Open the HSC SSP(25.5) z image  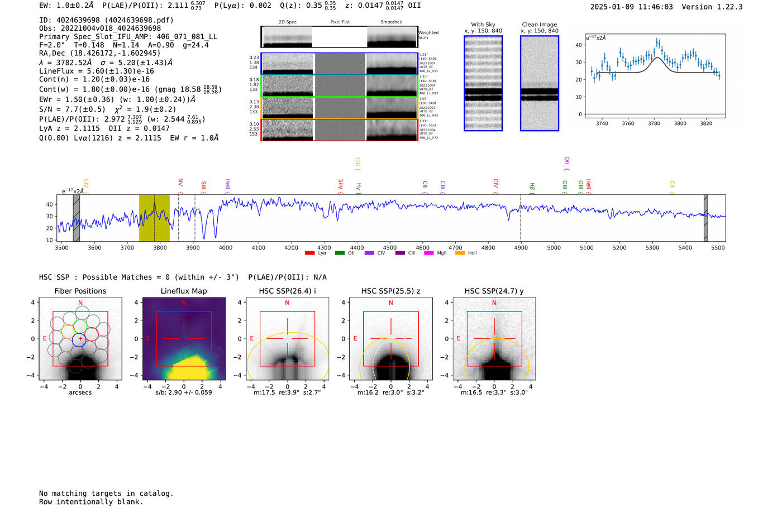391,339
